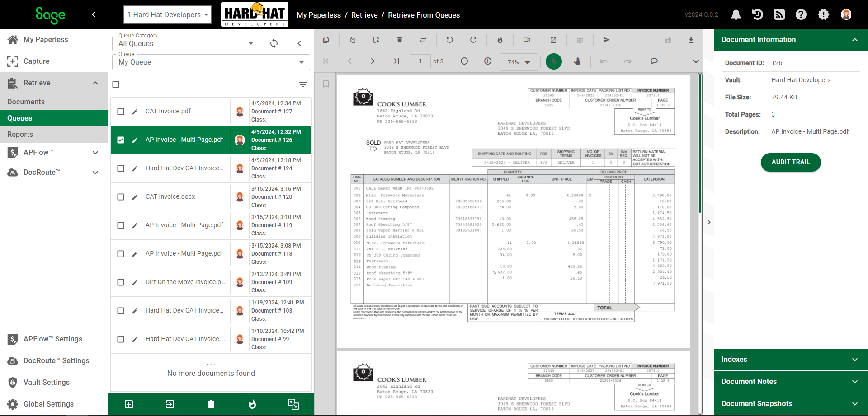Click the Retrieve breadcrumb link

[x=364, y=15]
